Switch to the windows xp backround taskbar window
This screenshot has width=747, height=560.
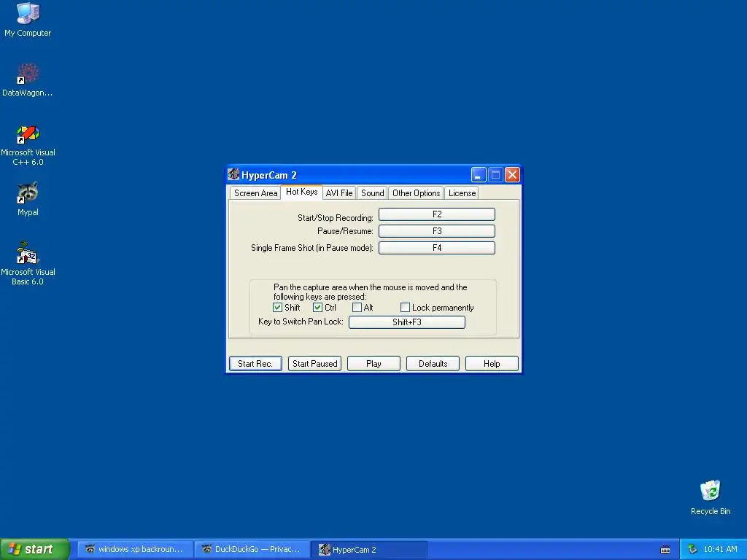click(x=135, y=549)
